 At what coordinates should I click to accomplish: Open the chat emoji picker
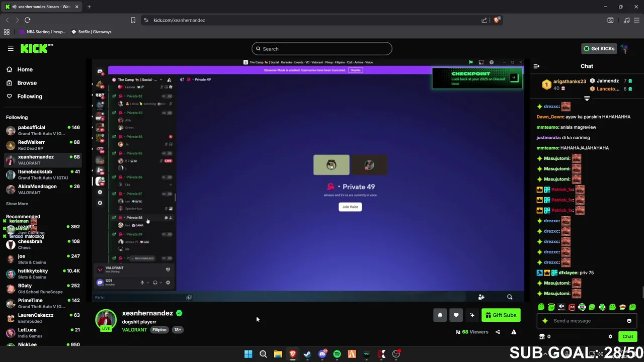[x=629, y=321]
